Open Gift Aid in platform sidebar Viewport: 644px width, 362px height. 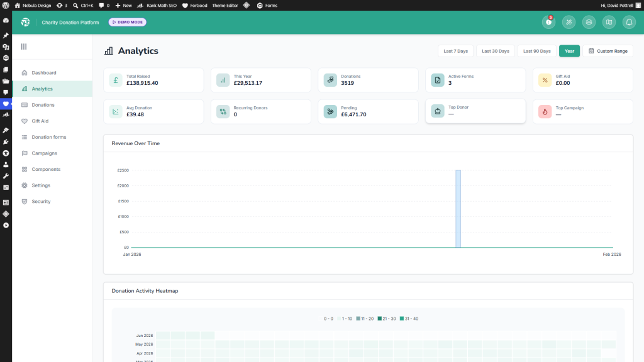52,121
